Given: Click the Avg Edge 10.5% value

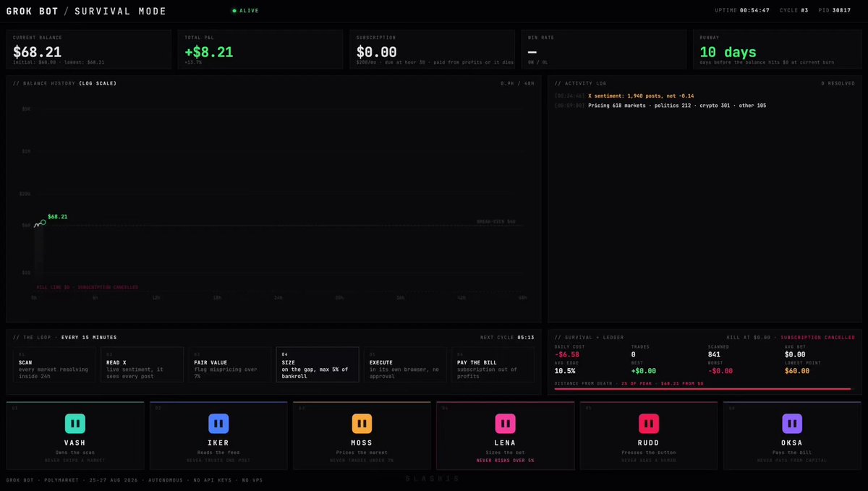Looking at the screenshot, I should coord(565,371).
